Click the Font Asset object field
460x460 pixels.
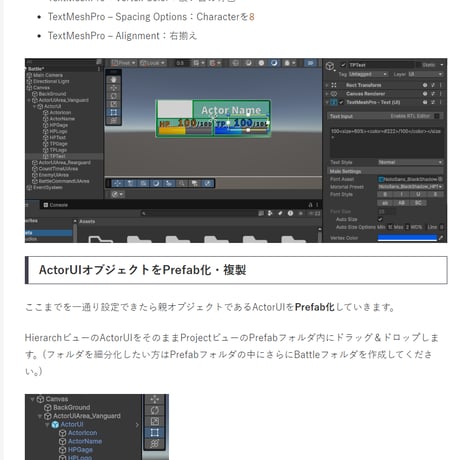pyautogui.click(x=410, y=179)
